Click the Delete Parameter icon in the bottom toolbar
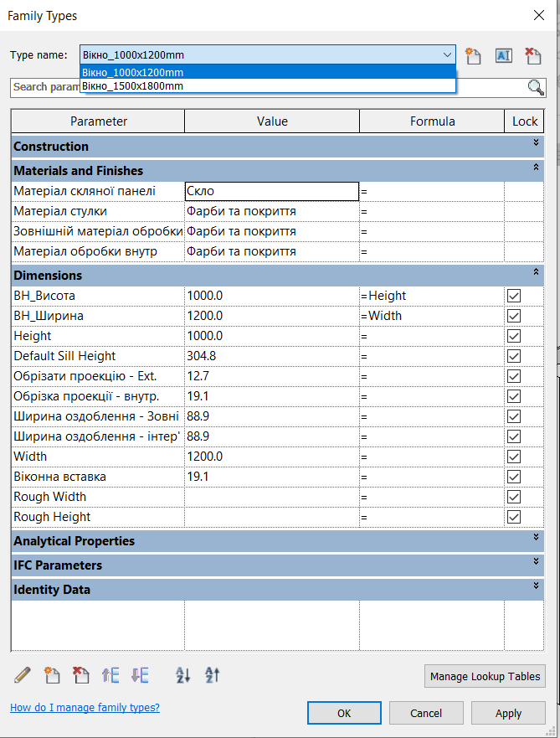The width and height of the screenshot is (560, 738). pyautogui.click(x=80, y=675)
